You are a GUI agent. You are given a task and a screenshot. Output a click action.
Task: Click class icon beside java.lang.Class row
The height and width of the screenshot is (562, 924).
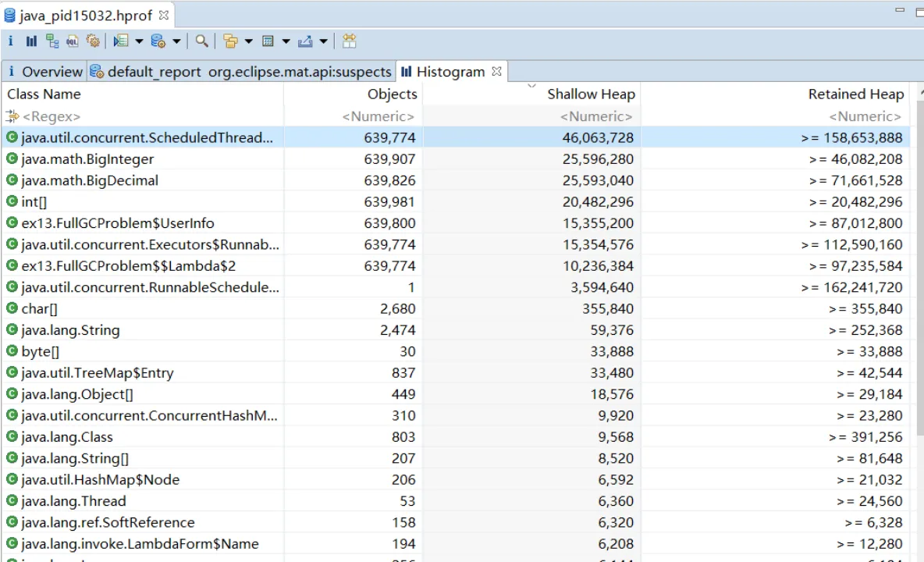[x=12, y=436]
